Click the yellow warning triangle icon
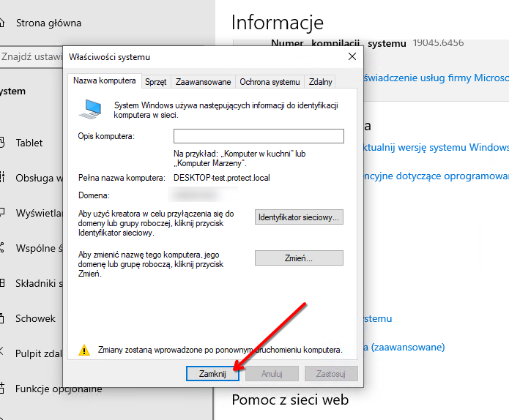The height and width of the screenshot is (420, 509). (84, 350)
